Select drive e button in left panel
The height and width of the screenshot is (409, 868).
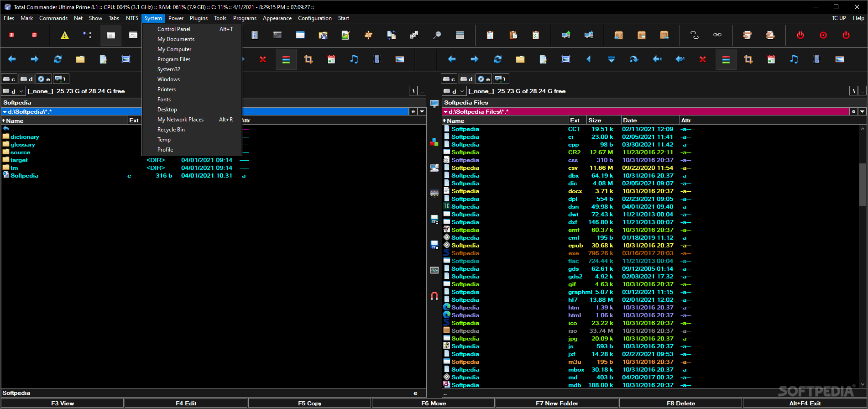click(x=44, y=79)
